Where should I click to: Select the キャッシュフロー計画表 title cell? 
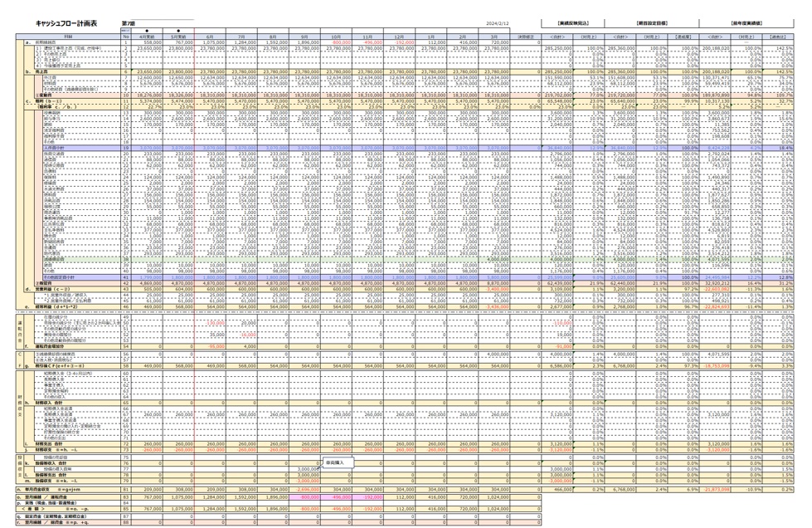coord(66,23)
